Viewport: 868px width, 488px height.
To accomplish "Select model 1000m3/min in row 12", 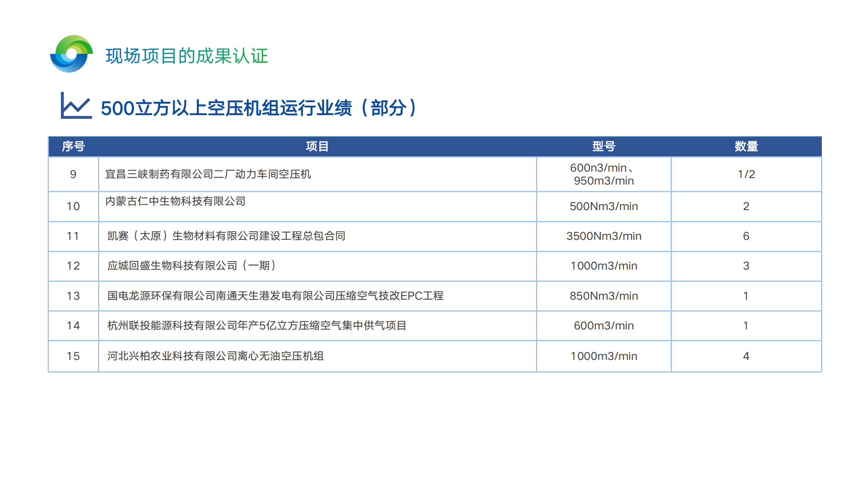I will (604, 266).
